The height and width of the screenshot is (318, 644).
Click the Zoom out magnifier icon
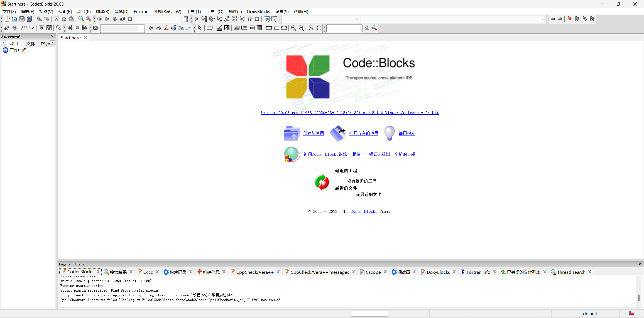[x=301, y=28]
